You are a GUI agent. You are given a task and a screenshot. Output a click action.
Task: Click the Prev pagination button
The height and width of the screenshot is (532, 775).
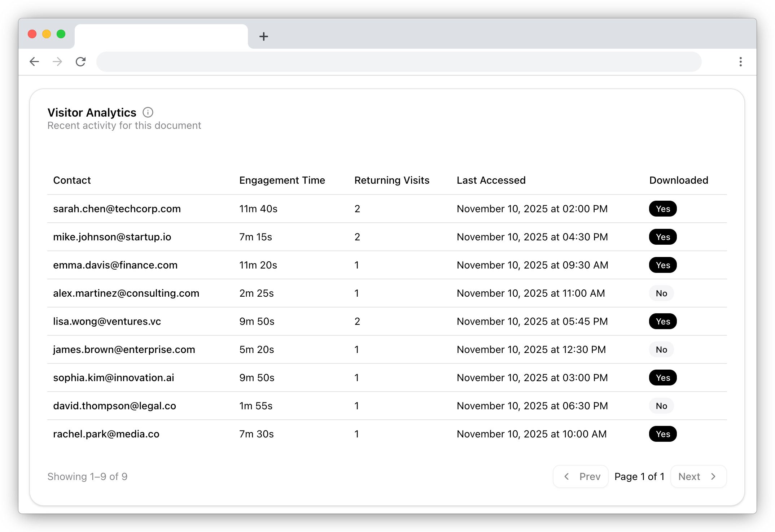(x=580, y=476)
